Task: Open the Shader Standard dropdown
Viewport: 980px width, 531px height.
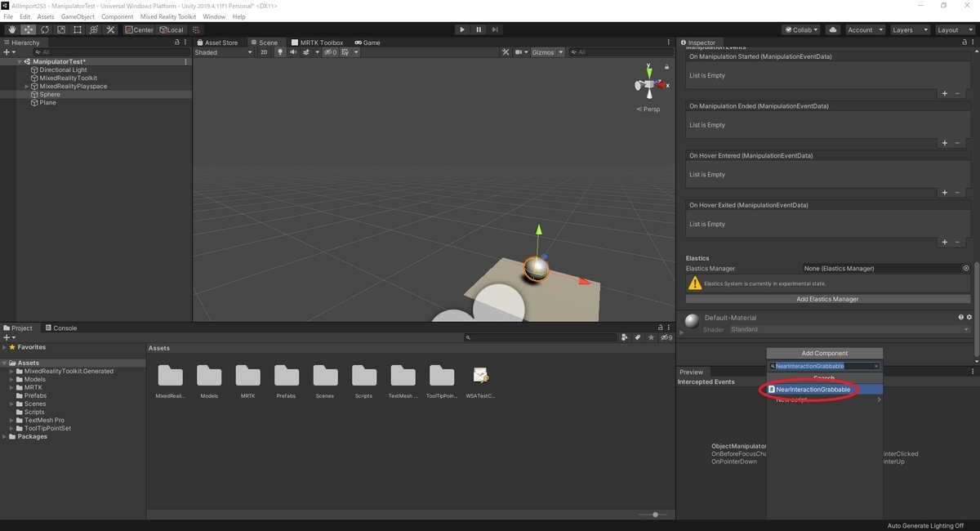Action: [849, 329]
